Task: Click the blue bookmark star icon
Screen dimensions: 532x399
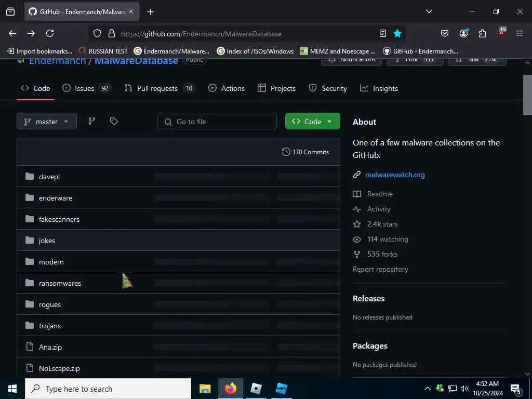Action: pyautogui.click(x=397, y=33)
